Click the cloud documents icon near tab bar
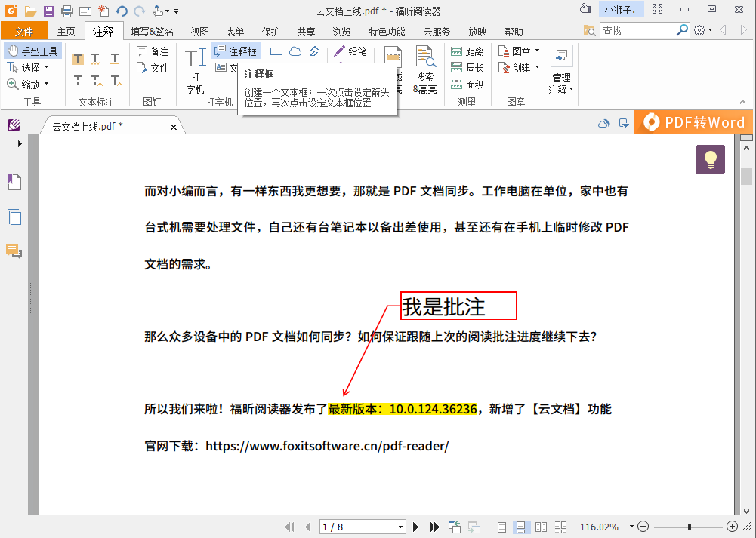Viewport: 756px width, 538px height. pyautogui.click(x=603, y=123)
